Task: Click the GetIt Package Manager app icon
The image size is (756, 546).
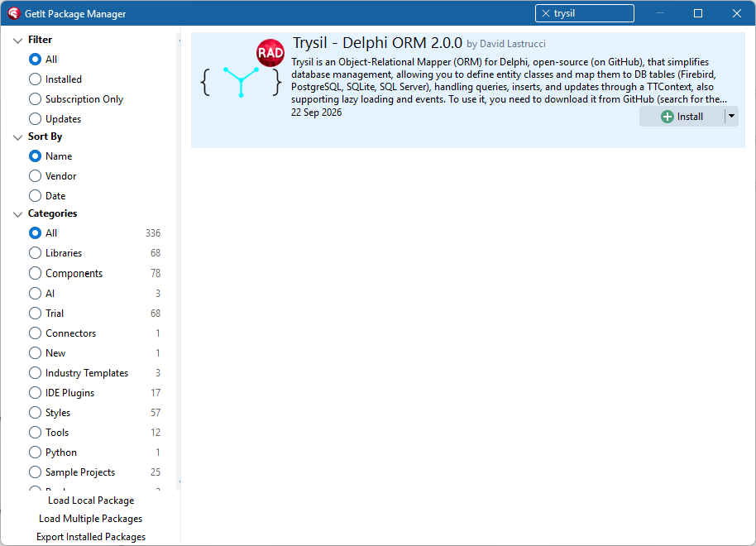Action: click(x=13, y=13)
